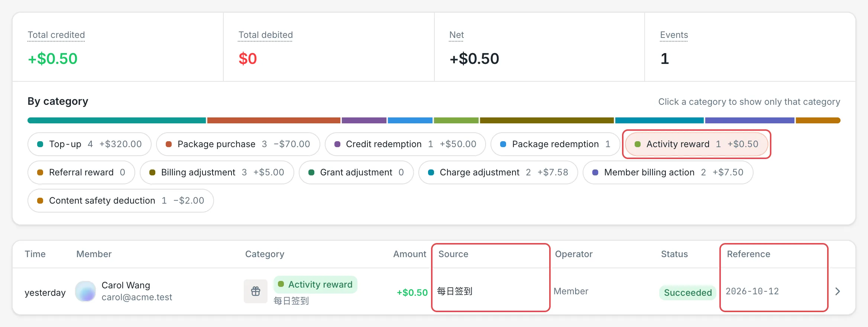The image size is (868, 327).
Task: Click the +$0.50 amount in the row
Action: tap(412, 293)
